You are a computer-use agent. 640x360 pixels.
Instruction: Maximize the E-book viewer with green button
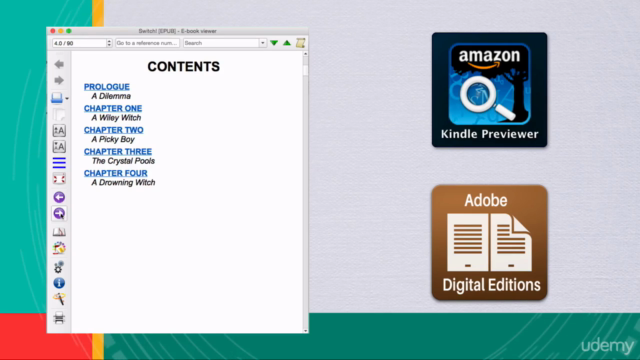69,31
